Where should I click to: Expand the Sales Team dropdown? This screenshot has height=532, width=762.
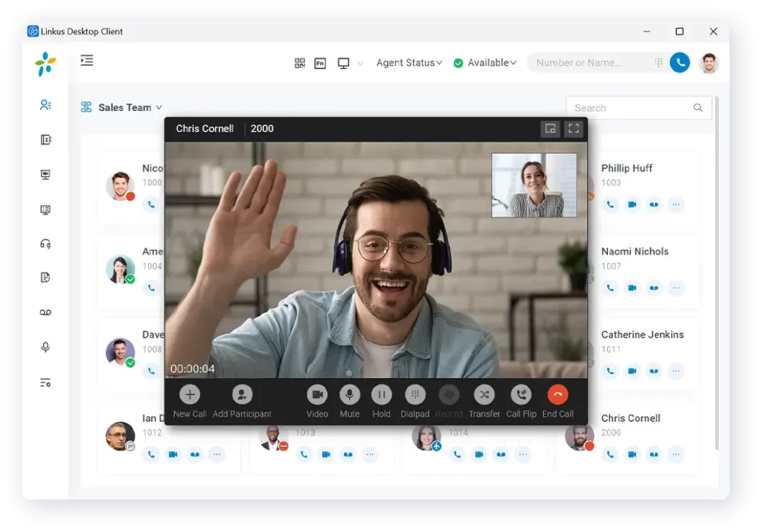(x=121, y=108)
